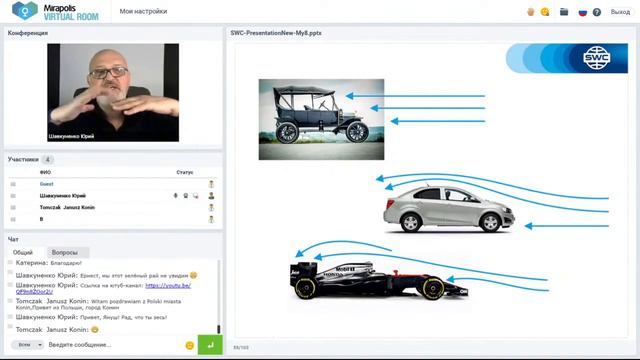The image size is (640, 360).
Task: Click the Mirapolis Virtual Room logo
Action: pos(56,11)
